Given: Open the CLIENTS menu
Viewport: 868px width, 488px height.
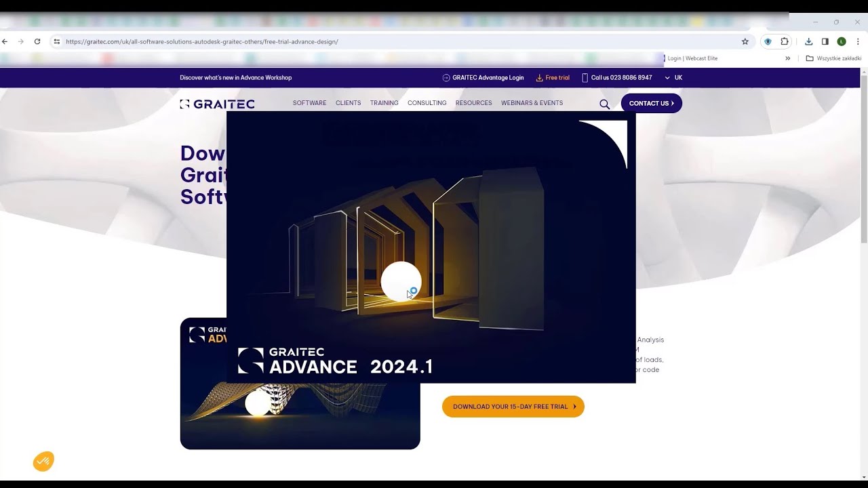Looking at the screenshot, I should (x=348, y=103).
